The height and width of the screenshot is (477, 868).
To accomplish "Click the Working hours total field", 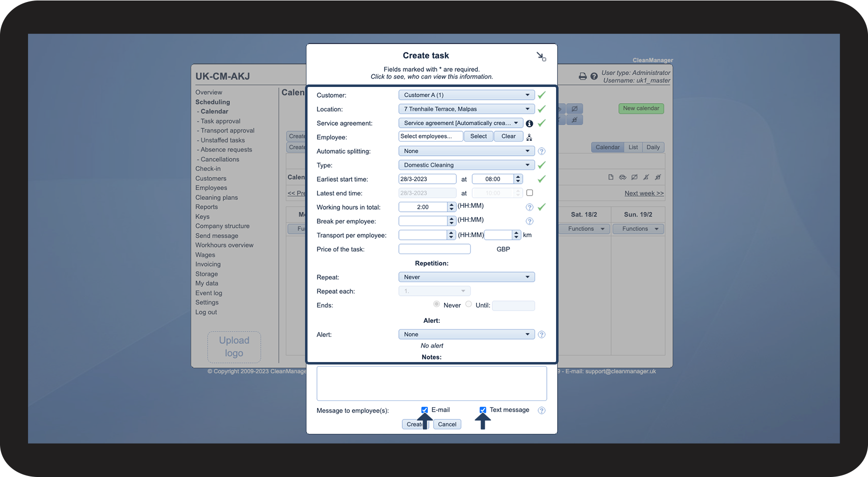I will [423, 207].
